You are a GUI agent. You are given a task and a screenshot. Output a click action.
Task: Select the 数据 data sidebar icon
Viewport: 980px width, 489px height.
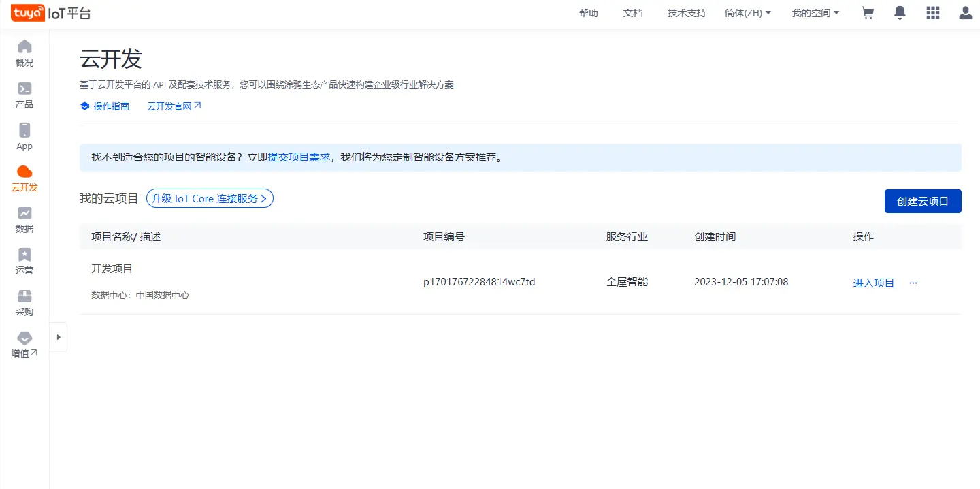24,220
